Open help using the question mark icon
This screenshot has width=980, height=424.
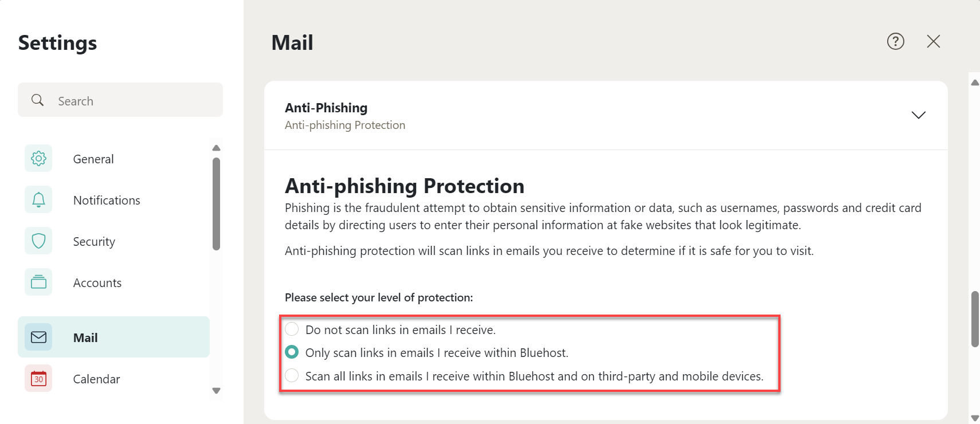[x=895, y=41]
